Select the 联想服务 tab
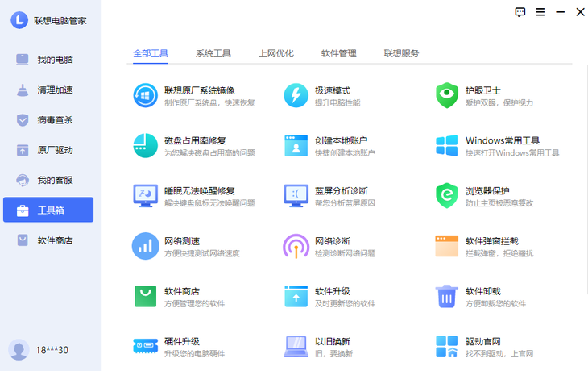 click(x=401, y=54)
